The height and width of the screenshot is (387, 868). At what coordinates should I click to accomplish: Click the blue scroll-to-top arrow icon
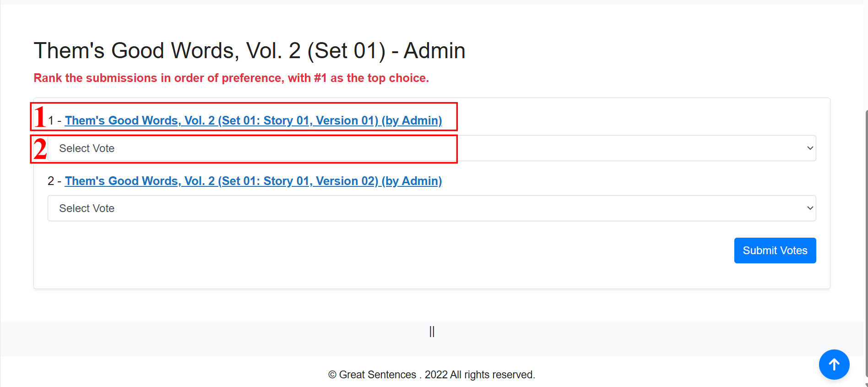(x=834, y=365)
